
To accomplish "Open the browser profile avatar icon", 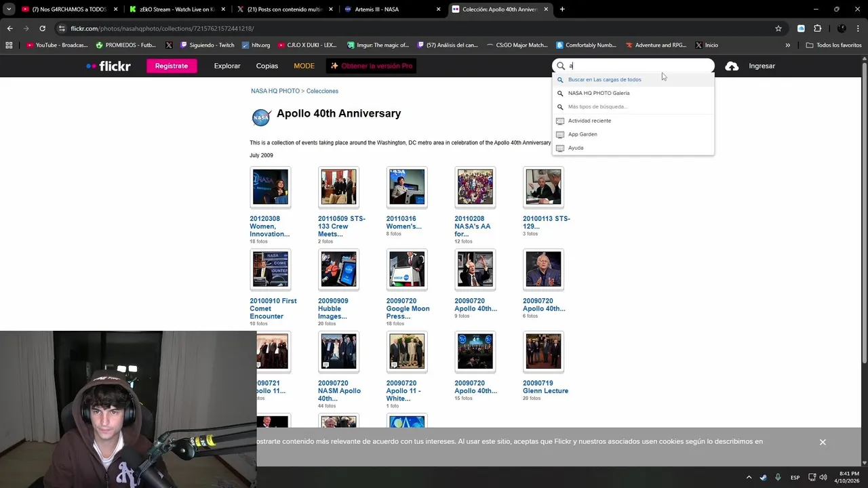I will (x=842, y=28).
